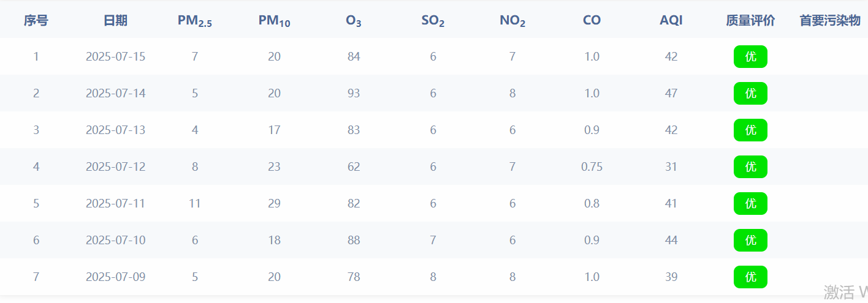868x303 pixels.
Task: Select the date cell 2025-07-13
Action: point(115,130)
